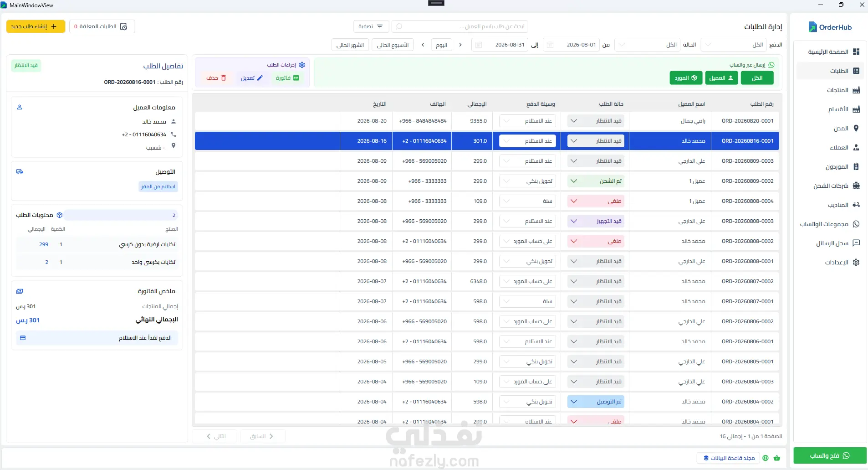
Task: Open the payment method dropdown for ORD-20260809-0002
Action: [x=527, y=181]
